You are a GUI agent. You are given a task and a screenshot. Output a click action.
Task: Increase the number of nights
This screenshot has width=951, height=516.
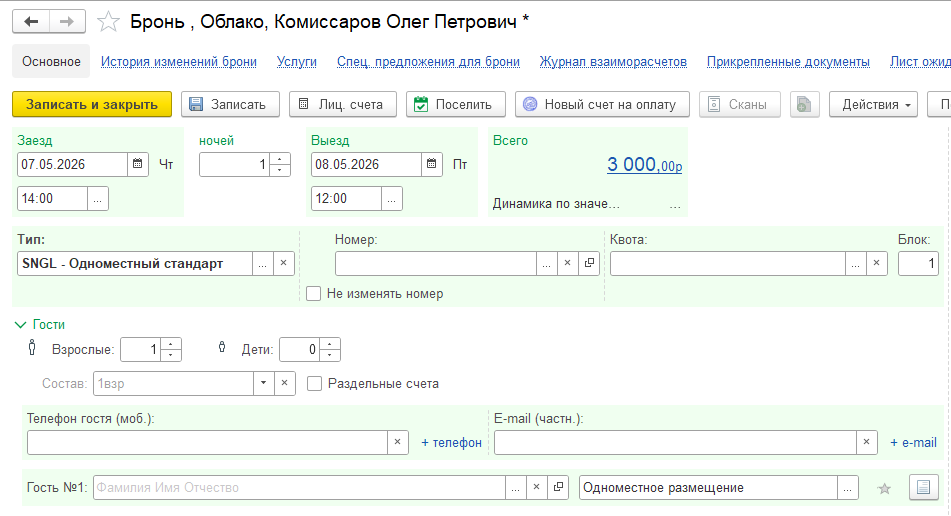[x=280, y=159]
